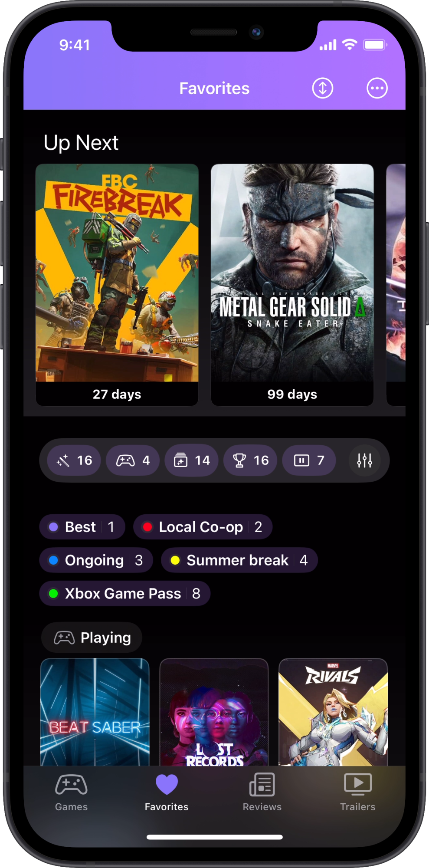
Task: Select the sparkles filter chip showing 16
Action: coord(74,460)
